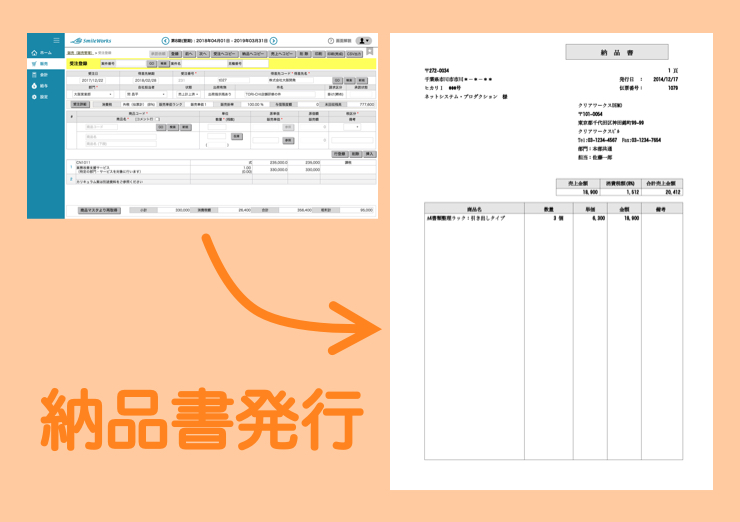The height and width of the screenshot is (522, 740).
Task: Open 設定 in the sidebar
Action: click(46, 97)
